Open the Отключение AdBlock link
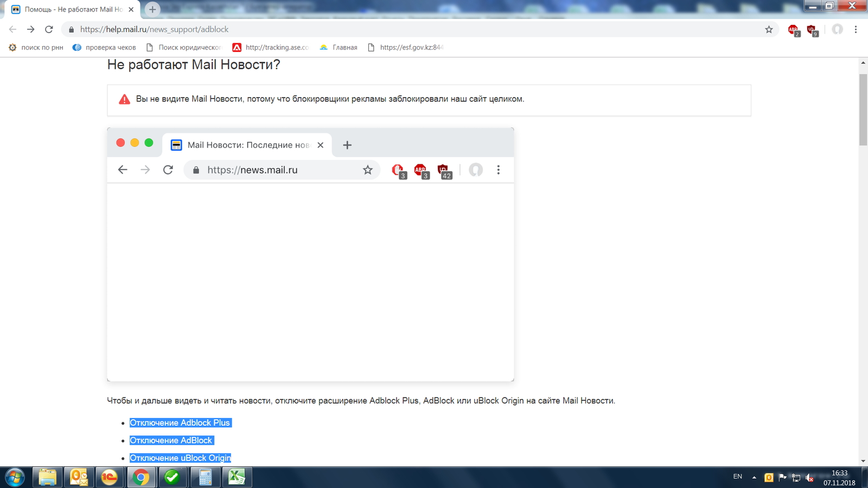The width and height of the screenshot is (868, 488). pos(171,440)
